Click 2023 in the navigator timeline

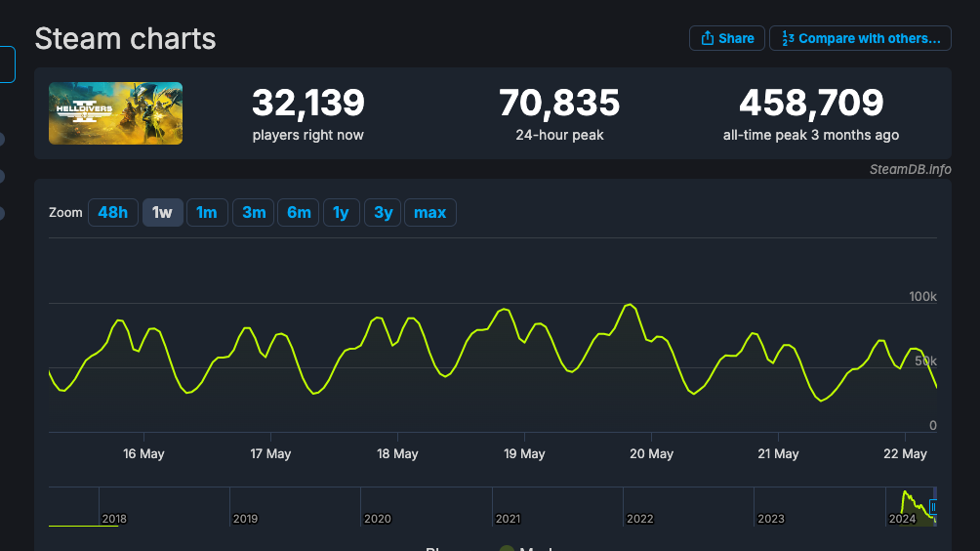click(770, 519)
